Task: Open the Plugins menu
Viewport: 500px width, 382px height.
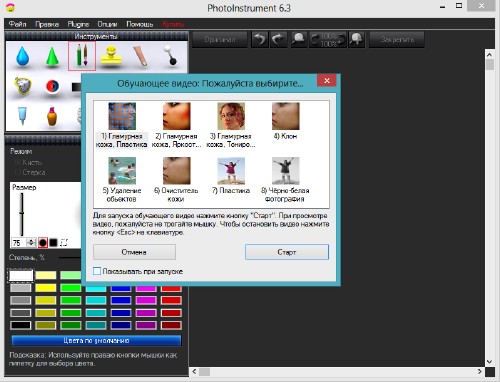Action: [x=78, y=24]
